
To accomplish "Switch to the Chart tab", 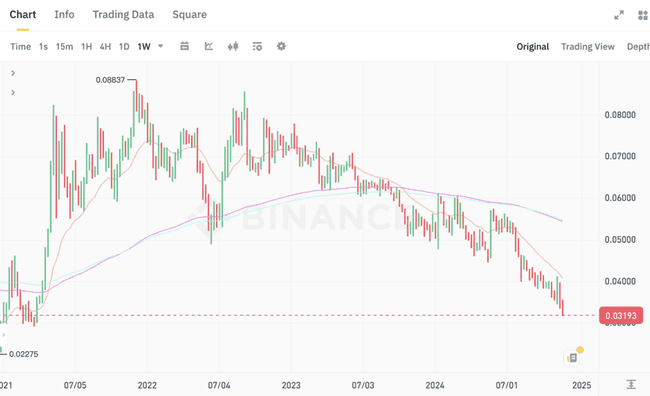I will 23,15.
